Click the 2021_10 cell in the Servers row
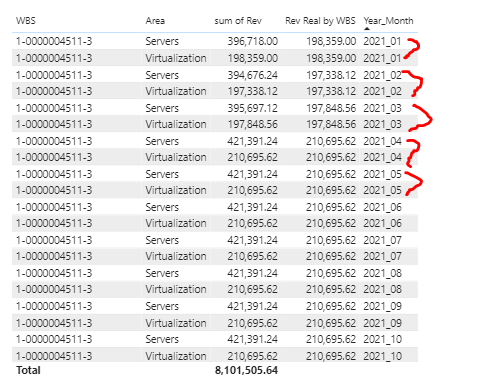This screenshot has height=391, width=484. coord(382,339)
